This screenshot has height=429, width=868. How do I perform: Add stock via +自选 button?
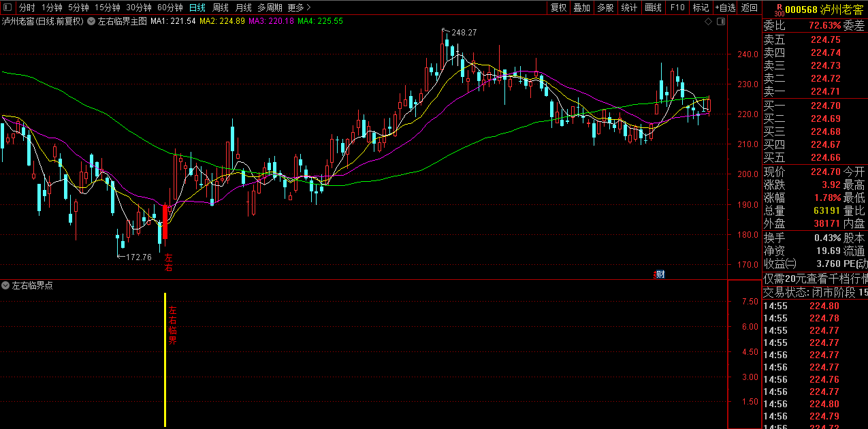[725, 7]
